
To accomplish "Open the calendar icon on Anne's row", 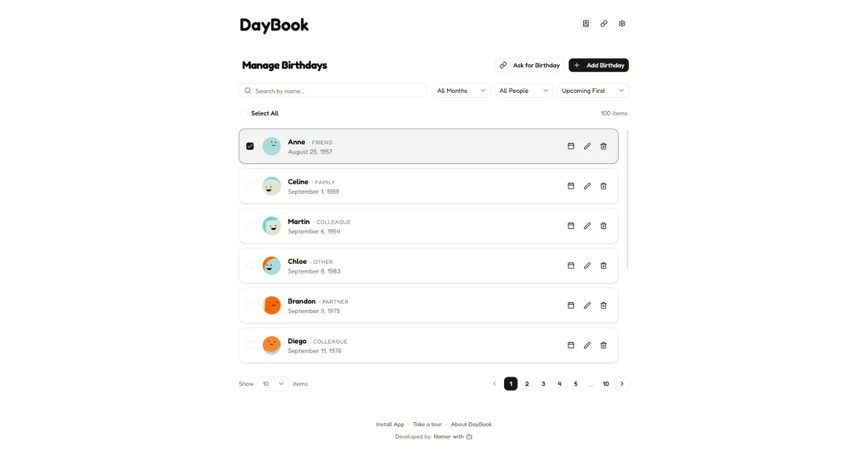I will click(x=571, y=146).
